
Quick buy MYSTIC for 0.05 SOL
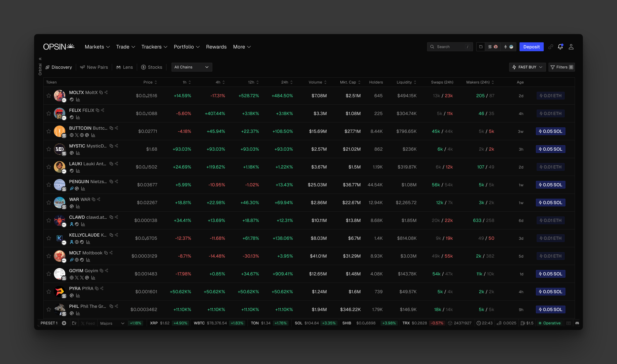click(x=550, y=149)
